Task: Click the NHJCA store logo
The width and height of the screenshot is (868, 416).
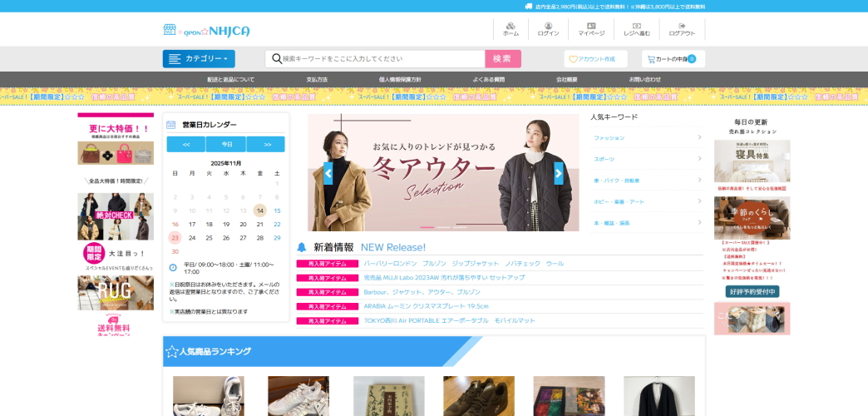Action: point(206,31)
